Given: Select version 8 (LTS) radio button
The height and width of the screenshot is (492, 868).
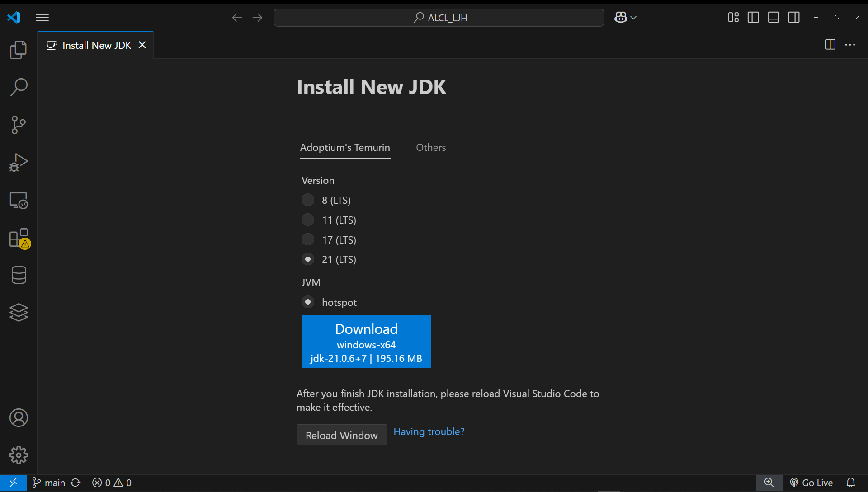Looking at the screenshot, I should [x=308, y=200].
